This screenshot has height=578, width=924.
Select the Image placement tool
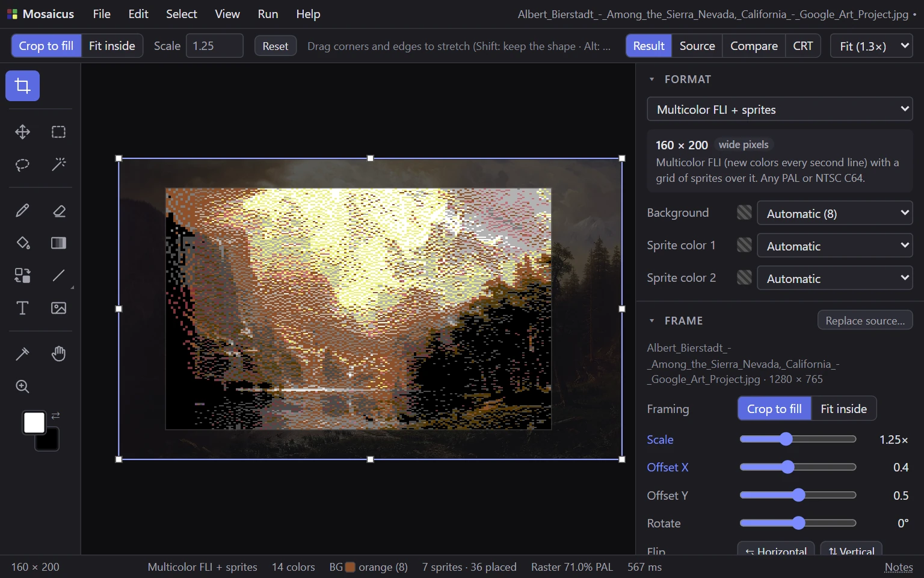coord(58,308)
